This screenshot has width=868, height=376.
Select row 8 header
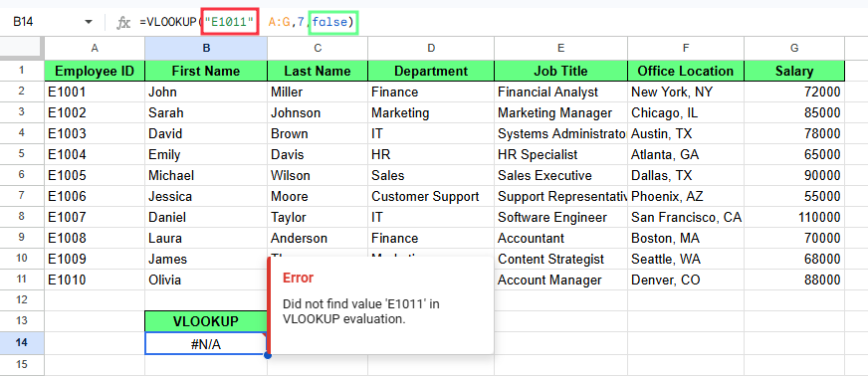[x=22, y=217]
